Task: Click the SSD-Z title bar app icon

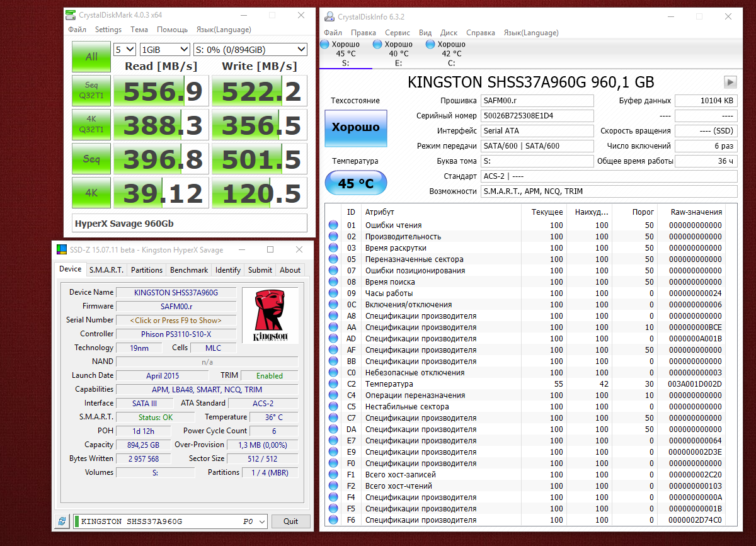Action: (61, 250)
